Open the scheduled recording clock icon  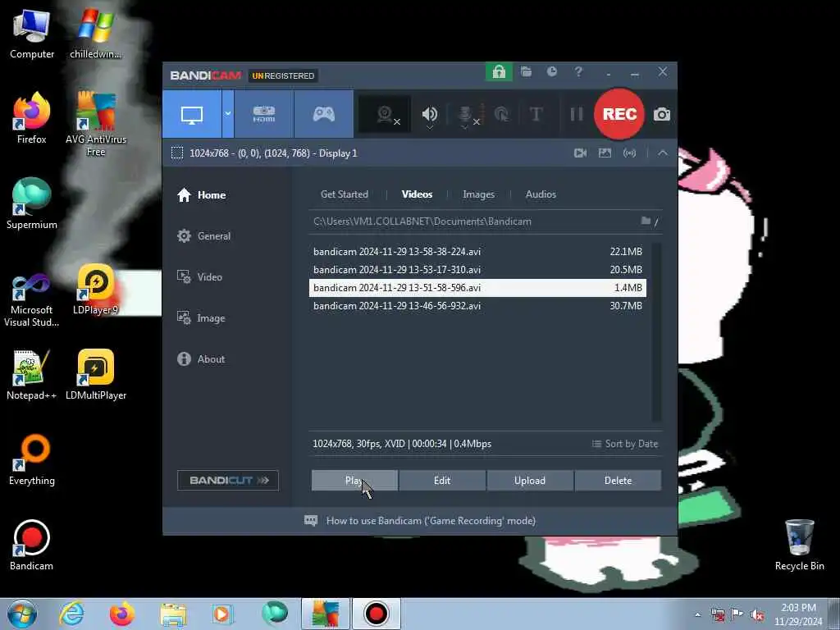click(552, 72)
